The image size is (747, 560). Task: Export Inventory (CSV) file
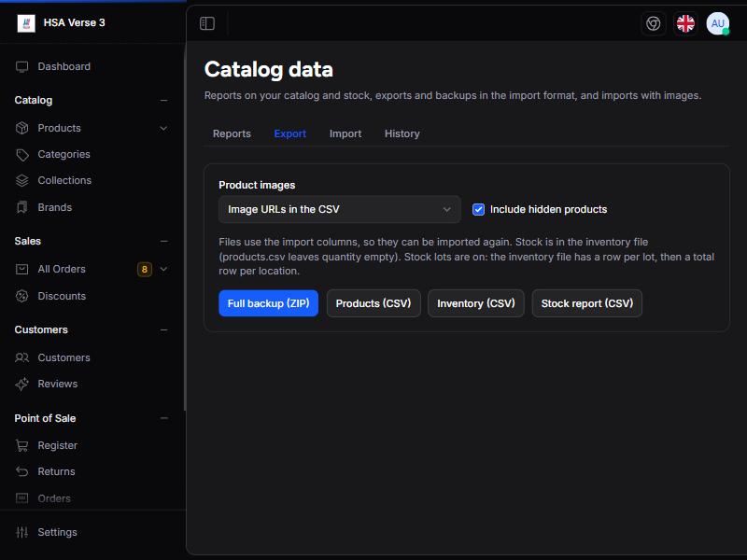(x=476, y=303)
